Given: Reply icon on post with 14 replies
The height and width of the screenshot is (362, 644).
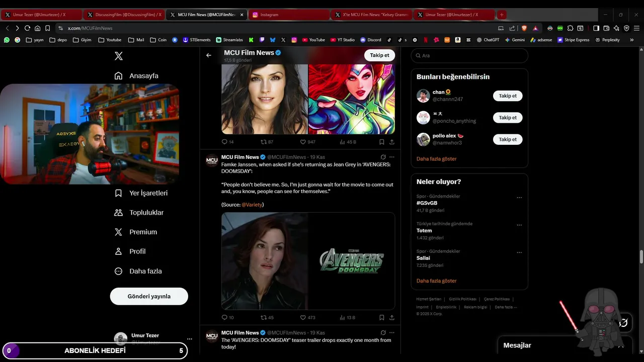Looking at the screenshot, I should click(x=225, y=142).
